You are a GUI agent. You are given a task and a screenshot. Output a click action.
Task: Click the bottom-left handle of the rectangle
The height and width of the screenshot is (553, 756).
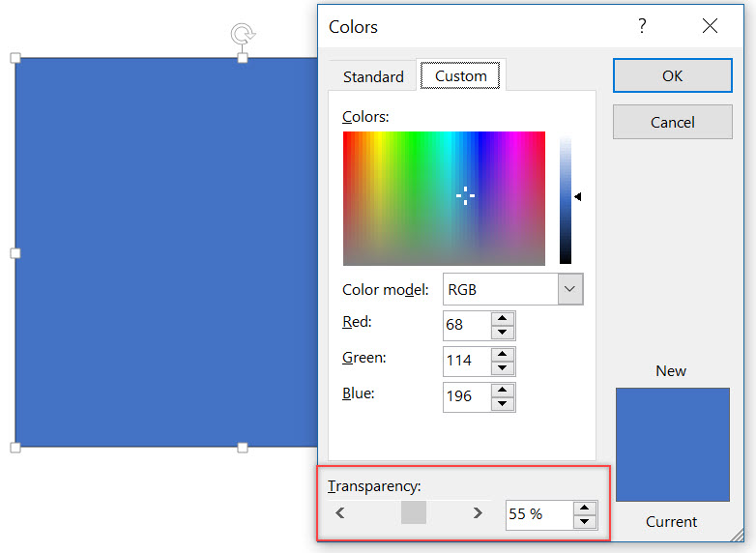pos(15,448)
